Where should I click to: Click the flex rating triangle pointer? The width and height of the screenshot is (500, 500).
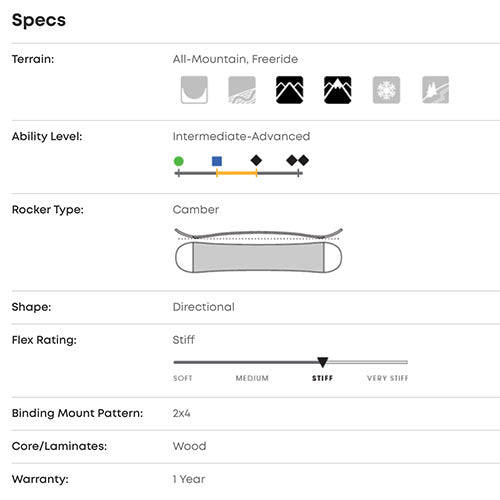(322, 362)
